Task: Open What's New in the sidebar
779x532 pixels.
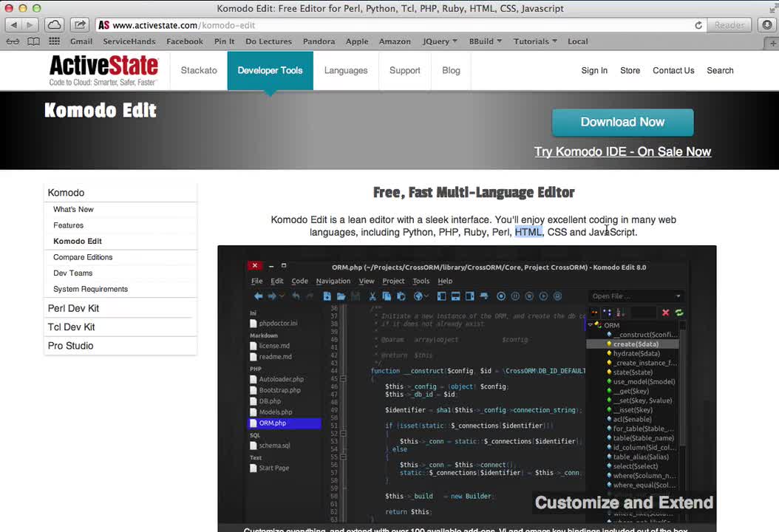Action: pos(73,210)
